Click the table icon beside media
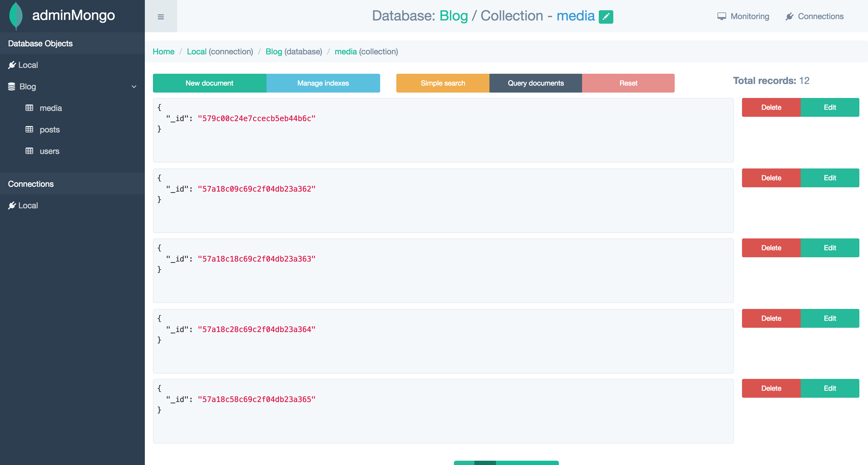The image size is (868, 465). point(29,108)
